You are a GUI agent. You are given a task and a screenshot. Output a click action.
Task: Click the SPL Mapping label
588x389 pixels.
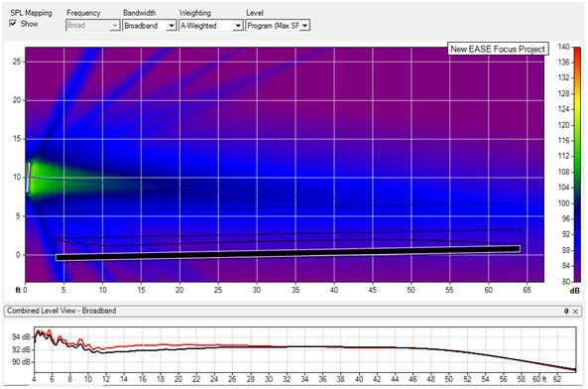(31, 13)
